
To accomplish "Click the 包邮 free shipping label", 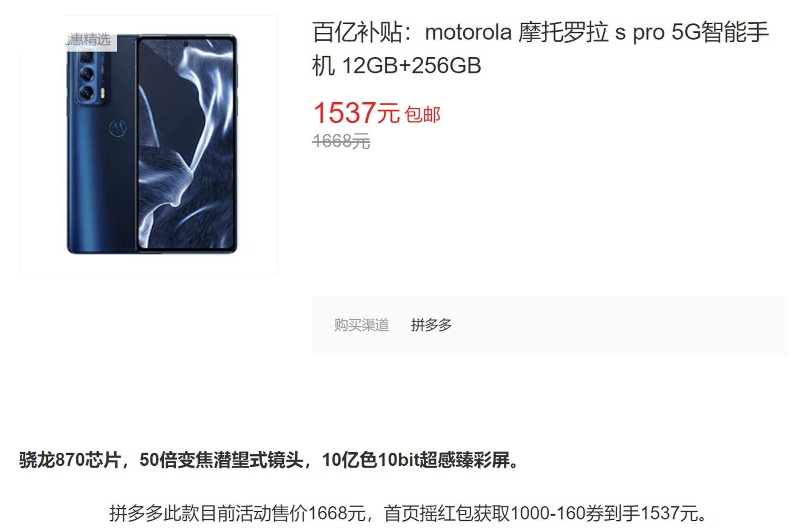I will 423,115.
